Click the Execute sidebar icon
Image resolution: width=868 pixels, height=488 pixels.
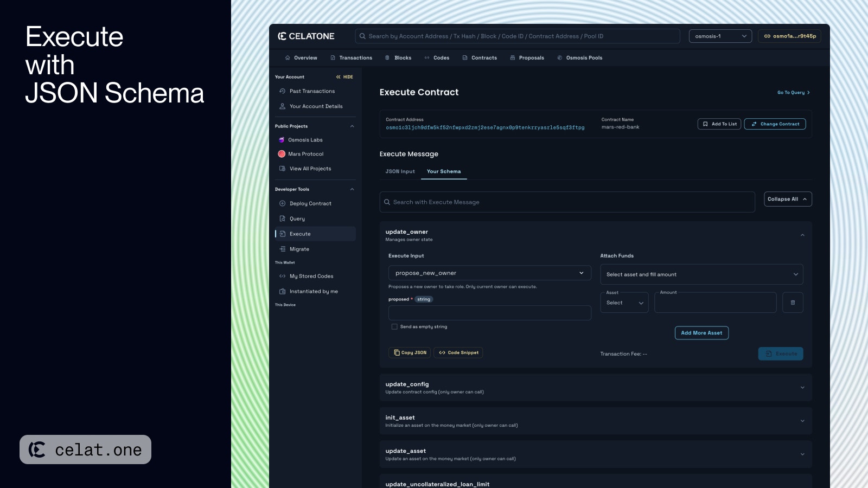tap(282, 234)
